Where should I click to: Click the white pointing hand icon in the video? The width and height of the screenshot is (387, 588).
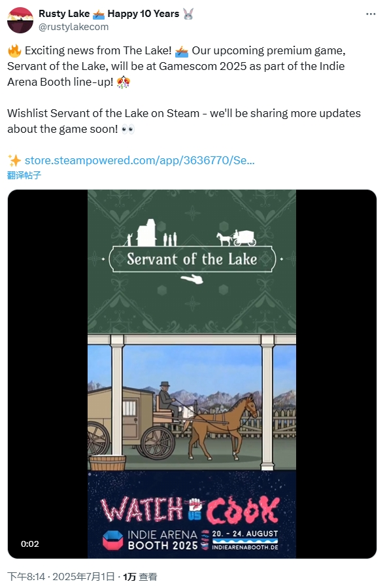tap(192, 279)
